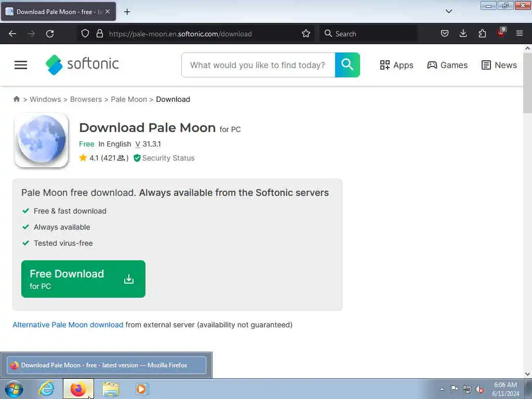This screenshot has height=399, width=532.
Task: Open the Browsers breadcrumb link
Action: (x=86, y=99)
